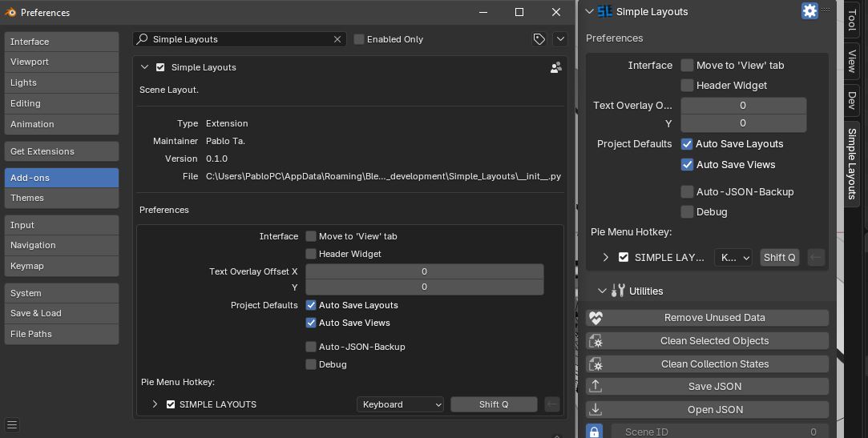Enable Debug checkbox in Preferences window
The height and width of the screenshot is (438, 868).
tap(311, 364)
